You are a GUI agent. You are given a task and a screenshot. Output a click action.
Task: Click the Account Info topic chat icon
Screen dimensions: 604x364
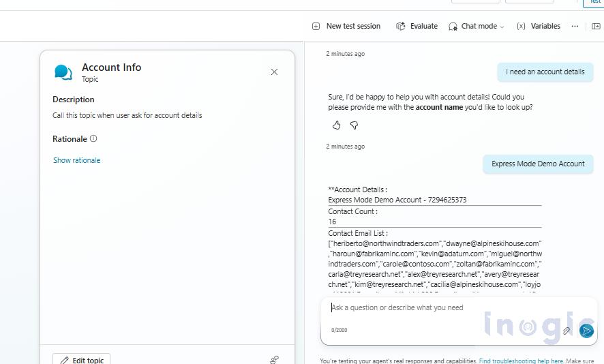pyautogui.click(x=63, y=72)
